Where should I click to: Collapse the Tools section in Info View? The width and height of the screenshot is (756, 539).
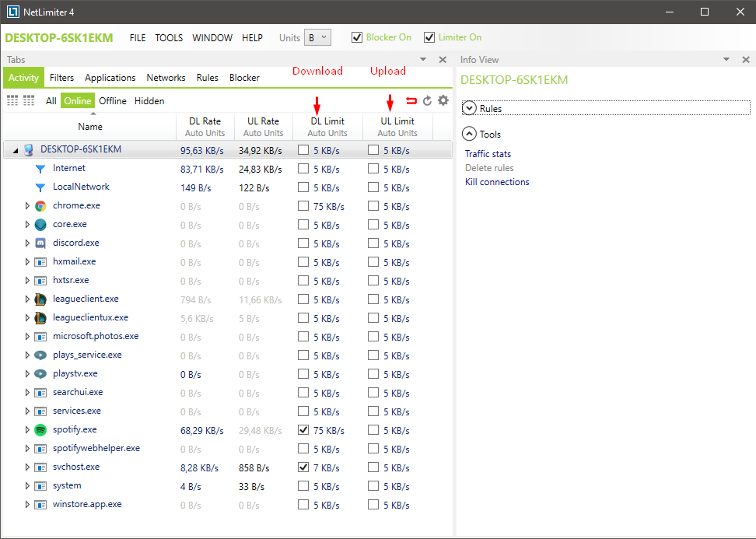469,134
